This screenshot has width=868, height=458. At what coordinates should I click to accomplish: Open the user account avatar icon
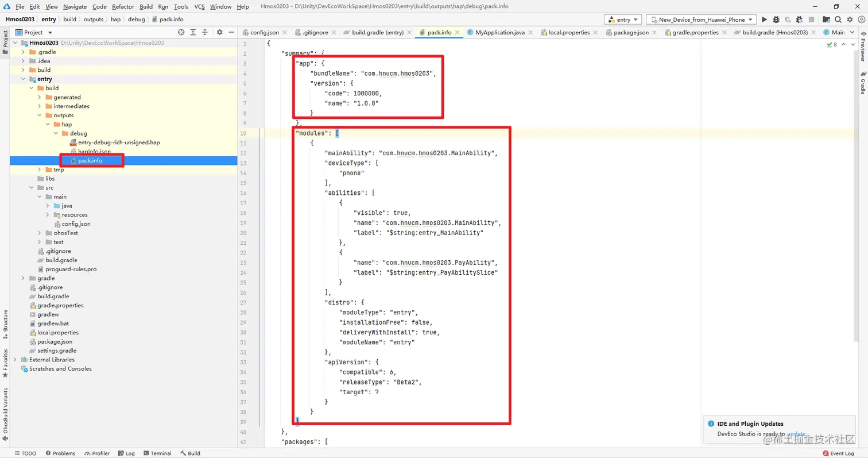click(861, 20)
